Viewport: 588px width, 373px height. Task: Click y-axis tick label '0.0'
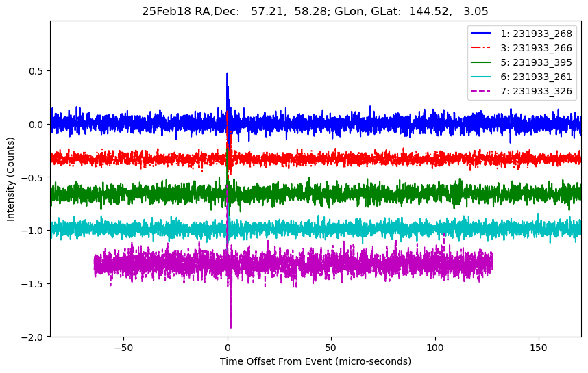(x=36, y=125)
